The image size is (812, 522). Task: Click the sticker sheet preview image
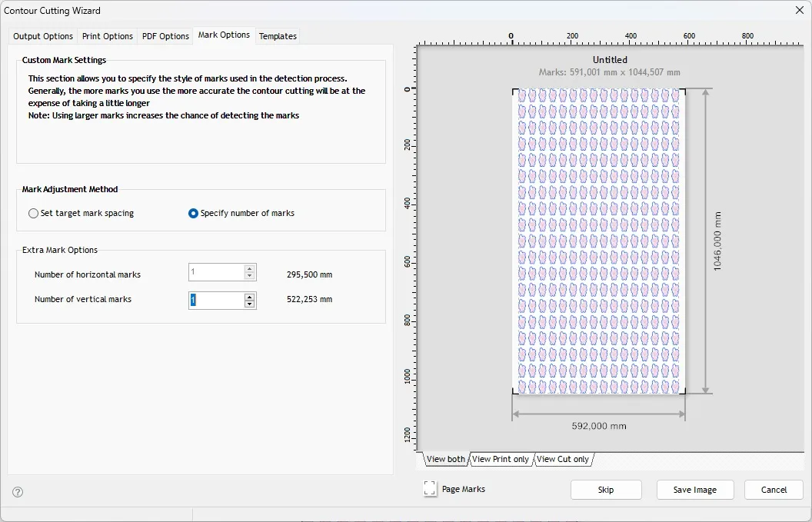(x=599, y=241)
